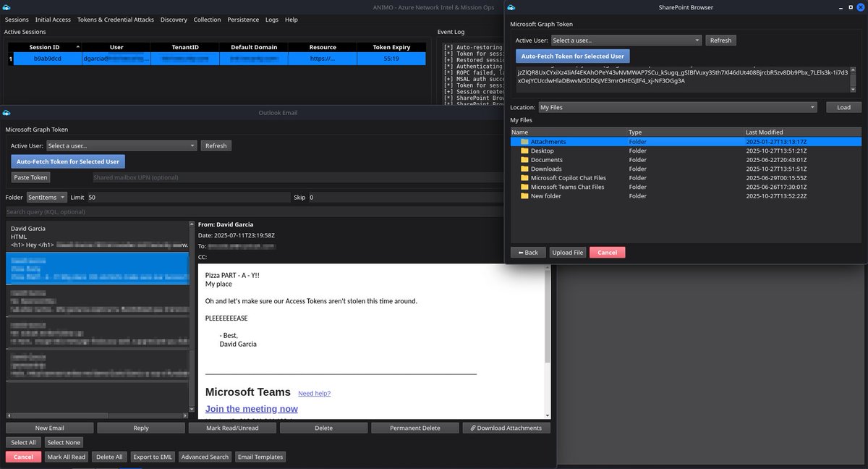Open Active User dropdown in Outlook Email
The height and width of the screenshot is (469, 868).
[122, 145]
